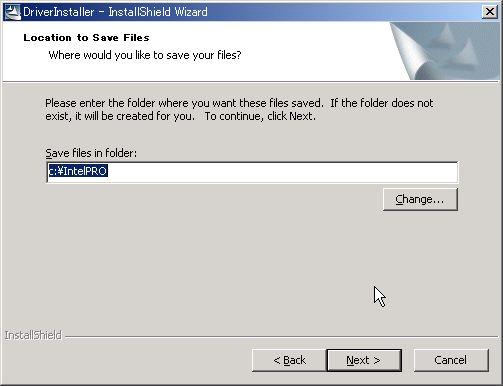Click the InstallShield branding label
Viewport: 503px width, 386px height.
(33, 335)
